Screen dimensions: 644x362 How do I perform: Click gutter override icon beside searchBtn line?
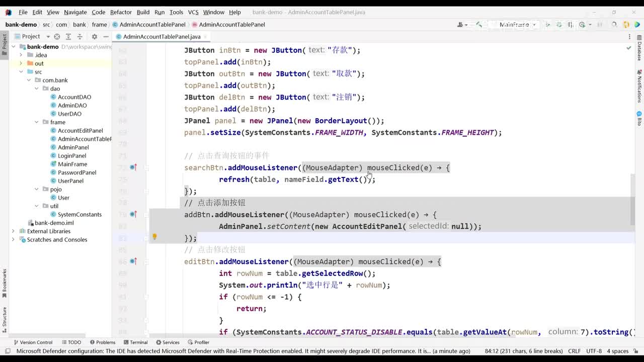point(133,167)
